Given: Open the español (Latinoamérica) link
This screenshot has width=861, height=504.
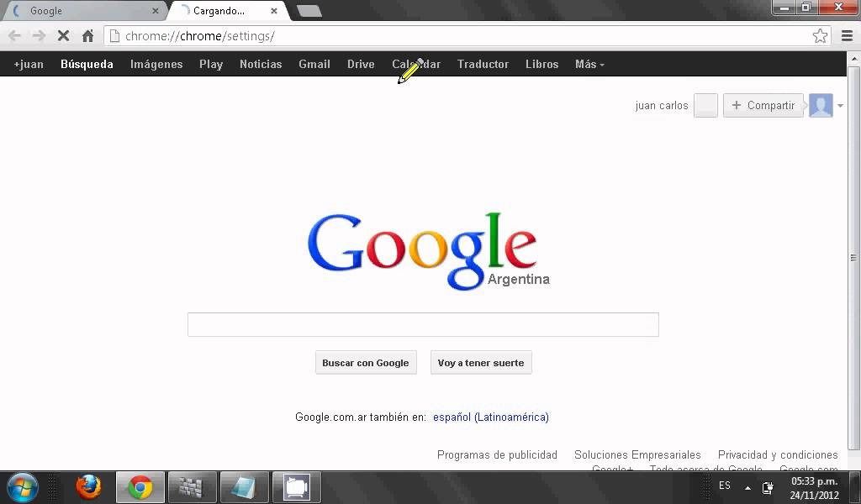Looking at the screenshot, I should coord(491,417).
